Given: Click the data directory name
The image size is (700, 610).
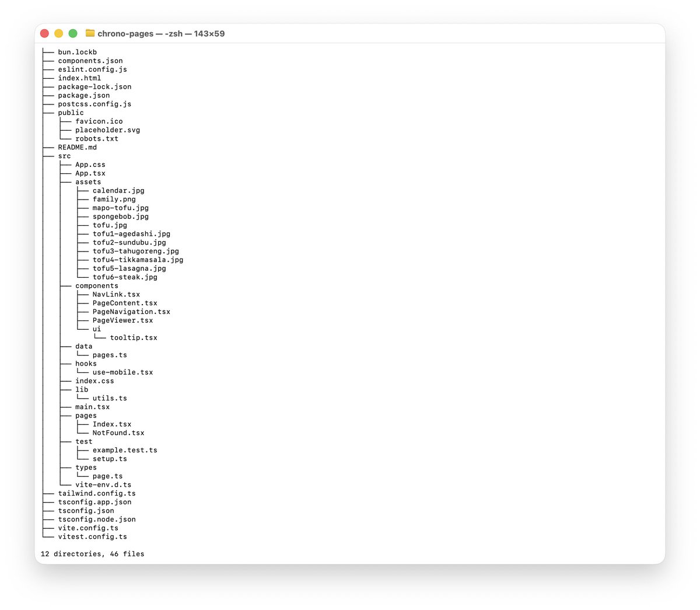Looking at the screenshot, I should [x=83, y=346].
